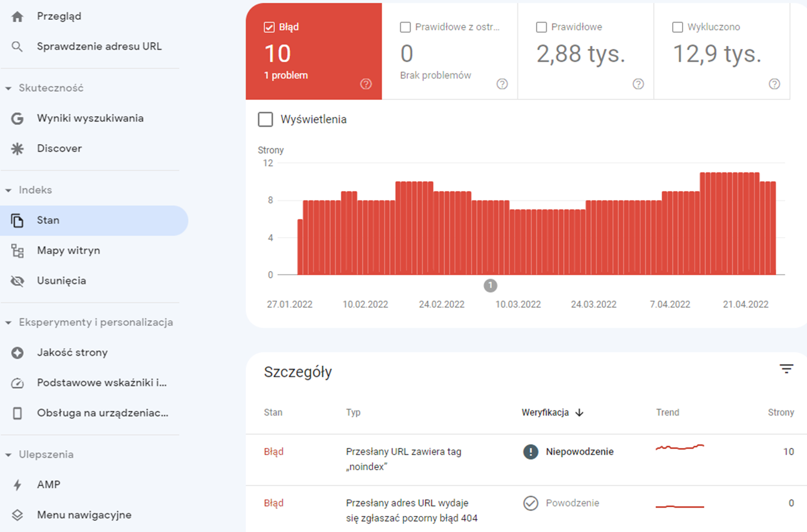Click the pages icon next to Stan
Image resolution: width=807 pixels, height=532 pixels.
coord(17,220)
